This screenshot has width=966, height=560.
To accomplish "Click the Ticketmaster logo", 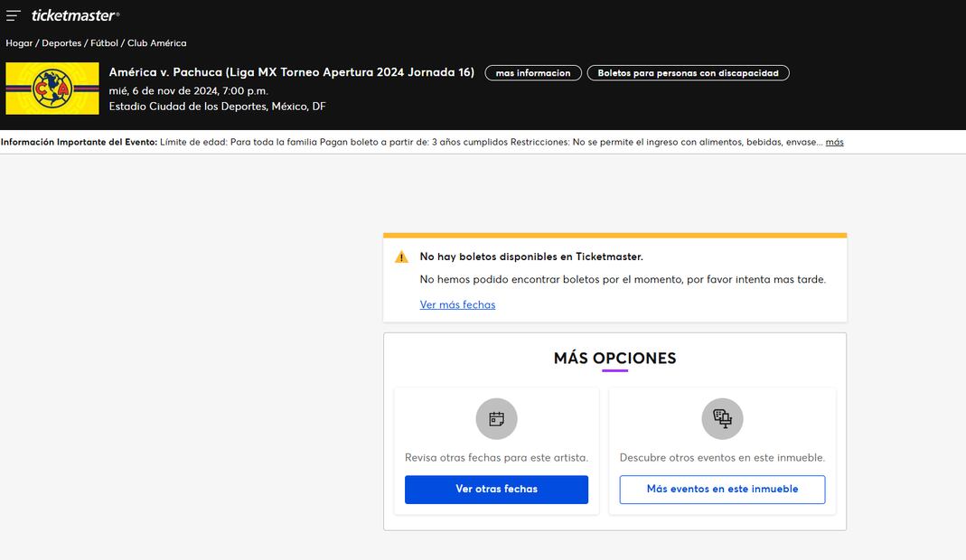I will point(75,15).
